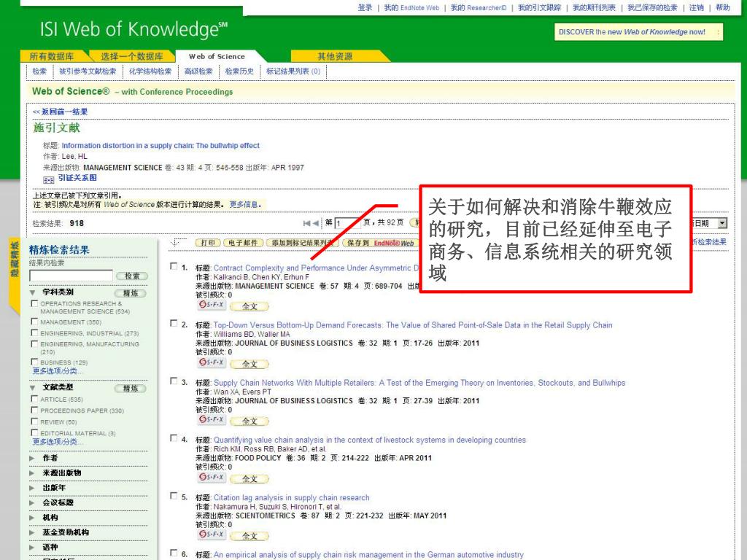The height and width of the screenshot is (560, 747).
Task: Switch to the 其他资源 tab
Action: coord(335,56)
